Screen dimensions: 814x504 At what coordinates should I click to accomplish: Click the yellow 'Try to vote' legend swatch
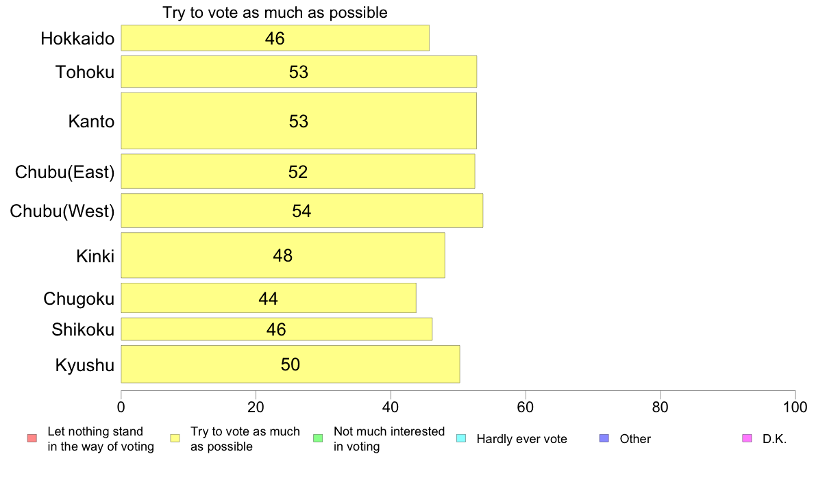coord(175,438)
